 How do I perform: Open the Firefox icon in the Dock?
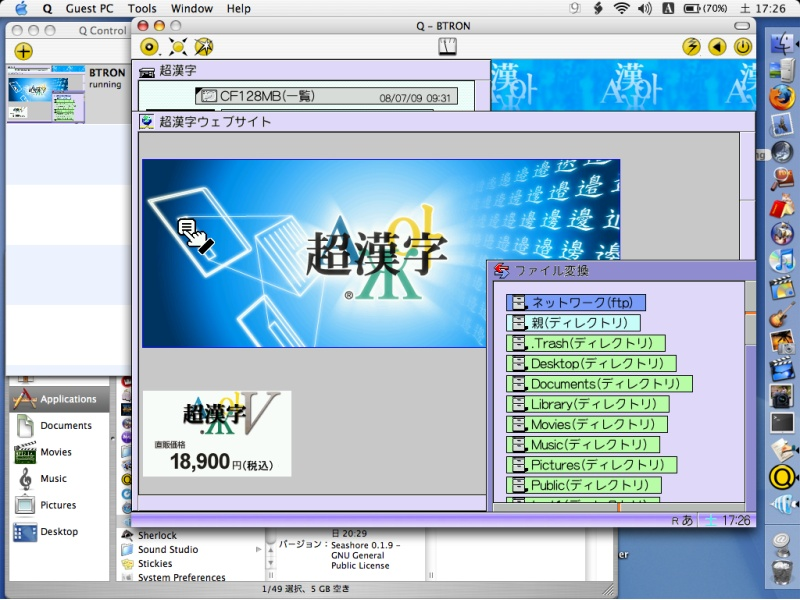click(x=781, y=98)
